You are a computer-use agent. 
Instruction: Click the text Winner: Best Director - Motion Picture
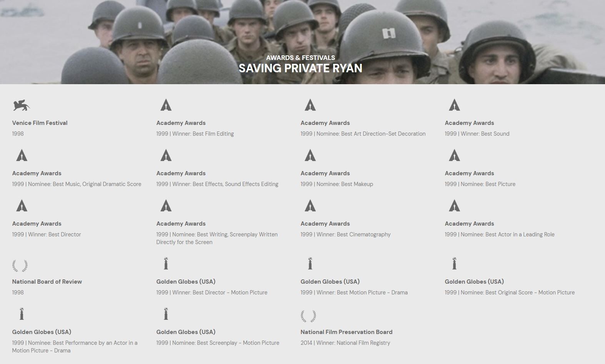pyautogui.click(x=220, y=293)
